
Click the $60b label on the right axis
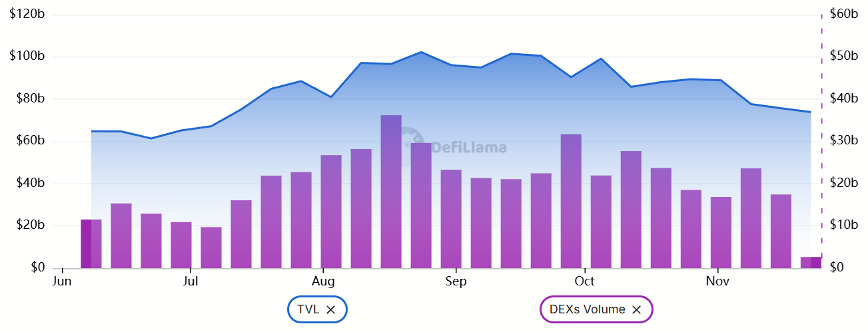point(843,15)
